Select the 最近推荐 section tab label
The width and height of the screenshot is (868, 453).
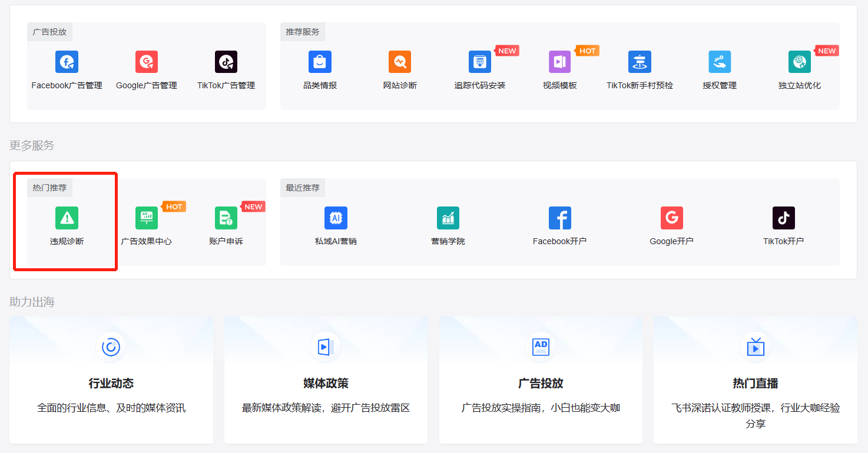(303, 188)
